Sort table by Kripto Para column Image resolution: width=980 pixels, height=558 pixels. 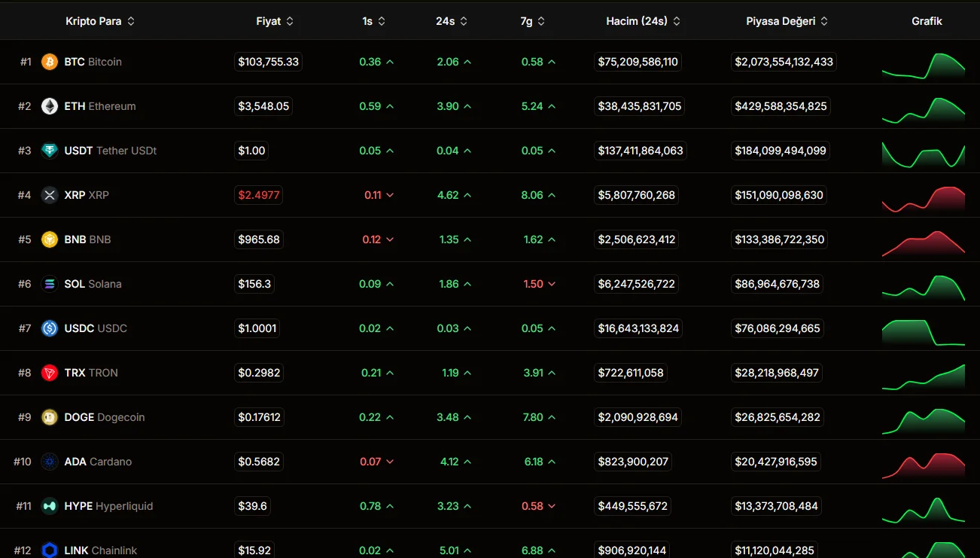[100, 21]
